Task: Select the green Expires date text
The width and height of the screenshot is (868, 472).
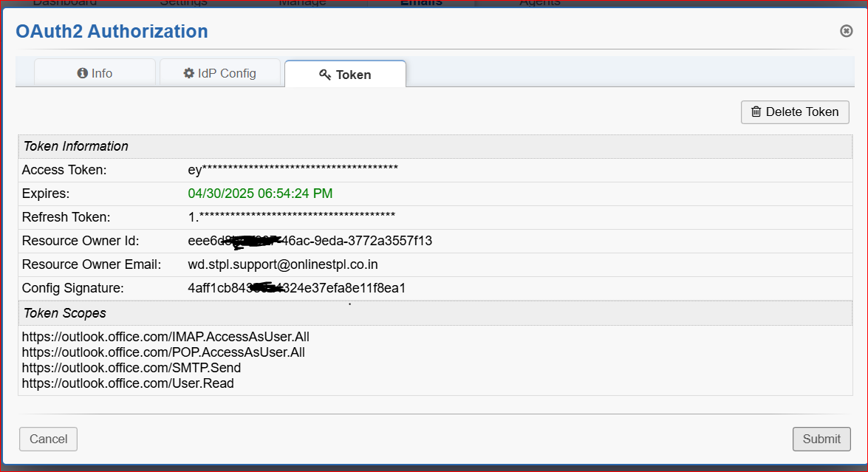Action: 260,194
